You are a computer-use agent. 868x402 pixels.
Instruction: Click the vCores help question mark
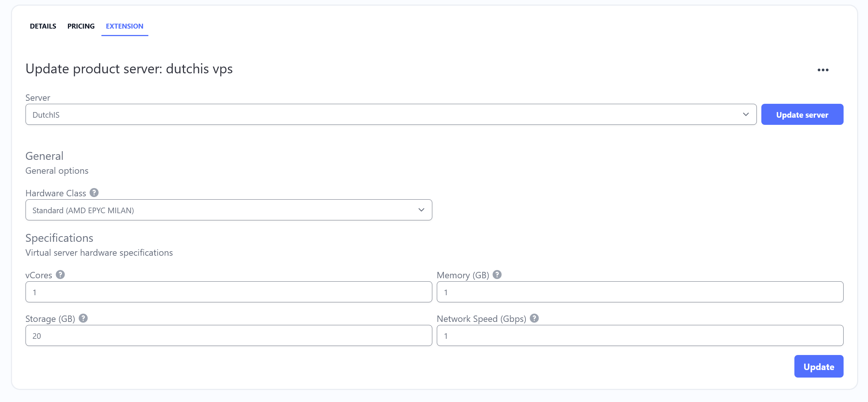pos(60,275)
